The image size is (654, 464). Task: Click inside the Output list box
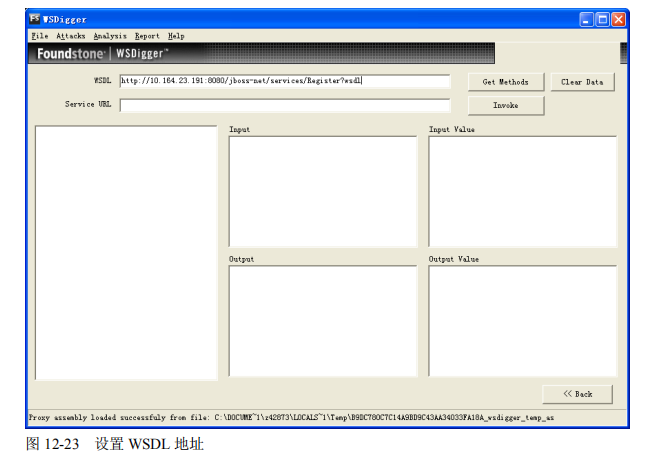[323, 321]
